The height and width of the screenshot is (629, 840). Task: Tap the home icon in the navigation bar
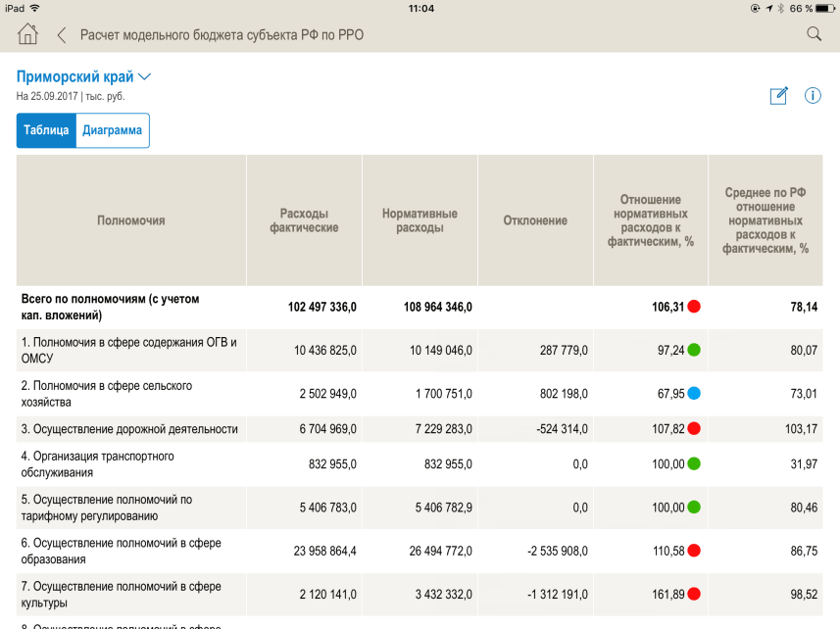tap(27, 34)
